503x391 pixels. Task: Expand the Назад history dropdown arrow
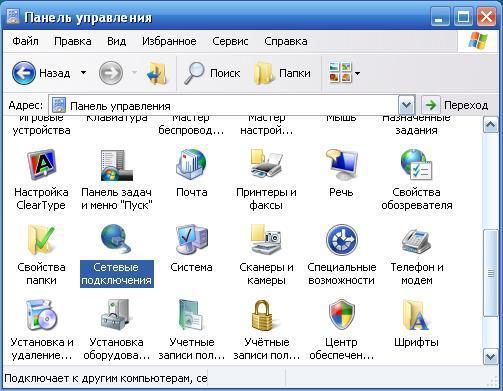click(84, 72)
